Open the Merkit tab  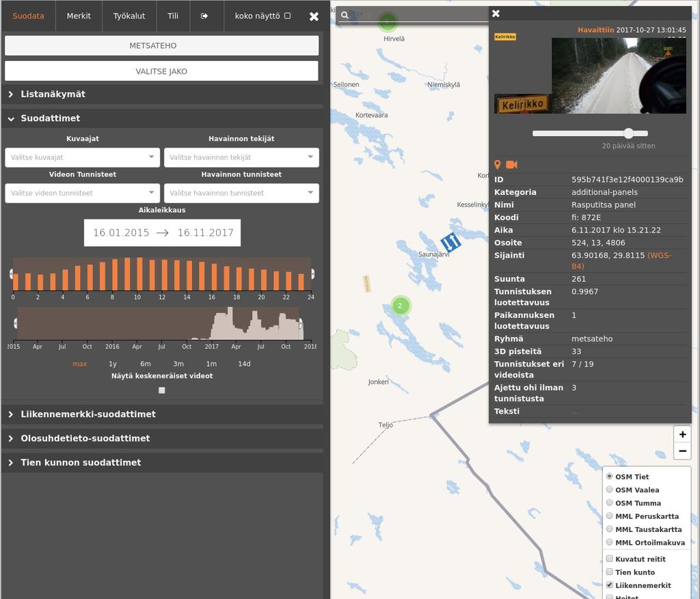(x=79, y=16)
